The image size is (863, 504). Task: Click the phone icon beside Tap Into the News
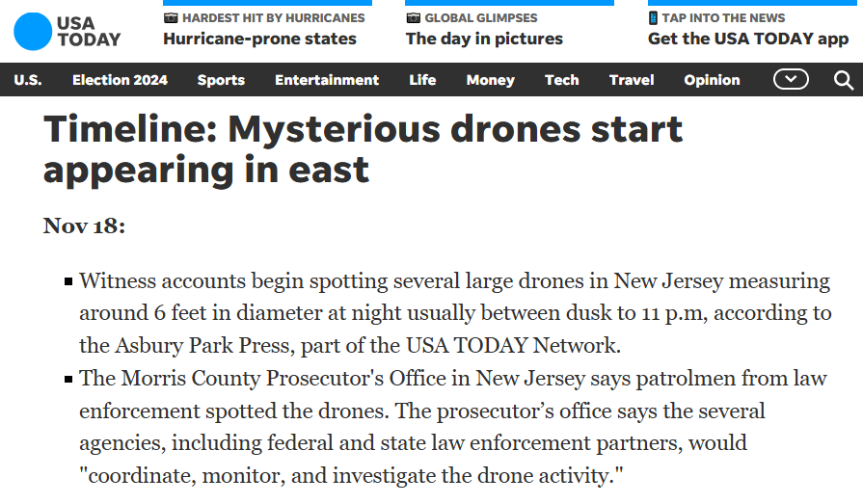tap(653, 18)
